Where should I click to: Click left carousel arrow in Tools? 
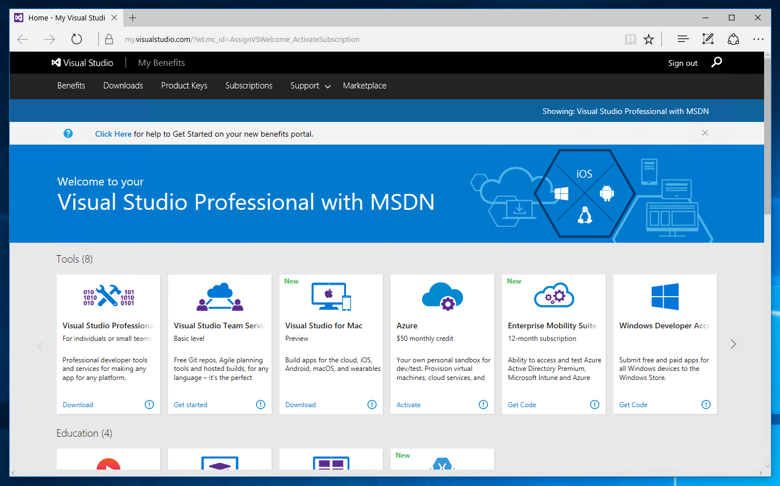point(40,347)
